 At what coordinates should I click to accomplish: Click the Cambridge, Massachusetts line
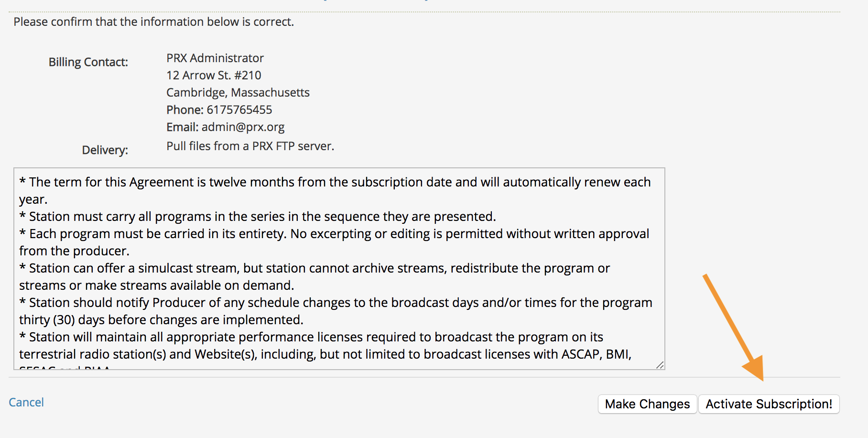coord(238,92)
